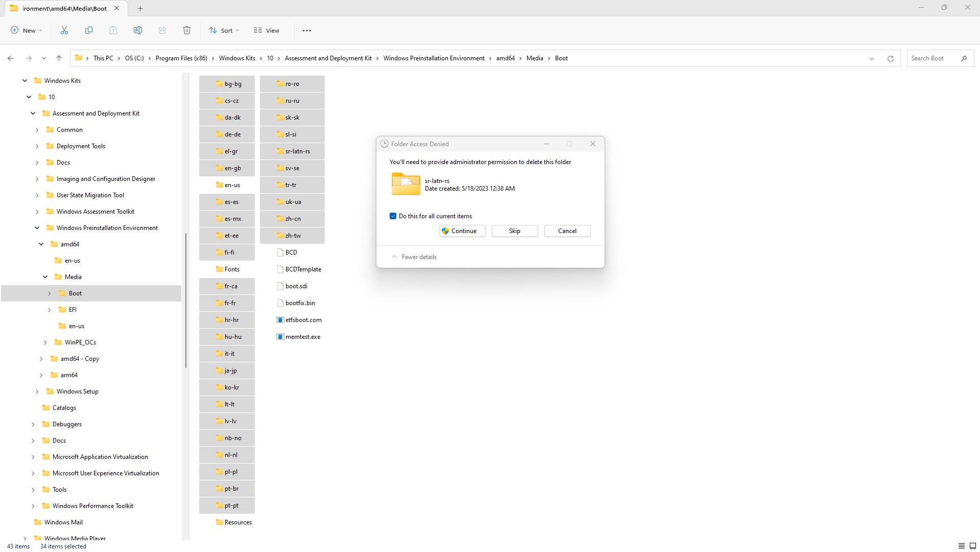Image resolution: width=980 pixels, height=552 pixels.
Task: Collapse the Media folder in navigation tree
Action: pyautogui.click(x=45, y=277)
